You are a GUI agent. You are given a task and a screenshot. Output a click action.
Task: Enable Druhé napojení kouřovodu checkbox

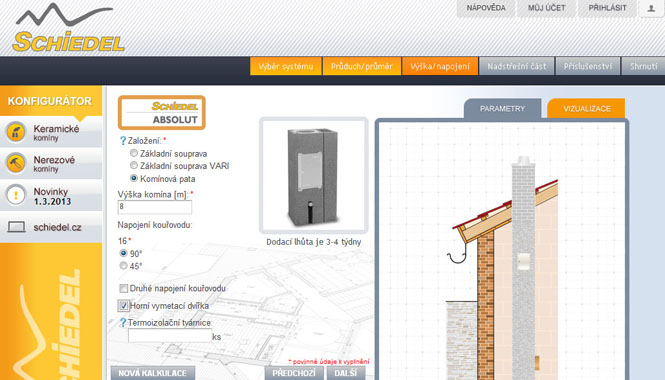(x=123, y=288)
